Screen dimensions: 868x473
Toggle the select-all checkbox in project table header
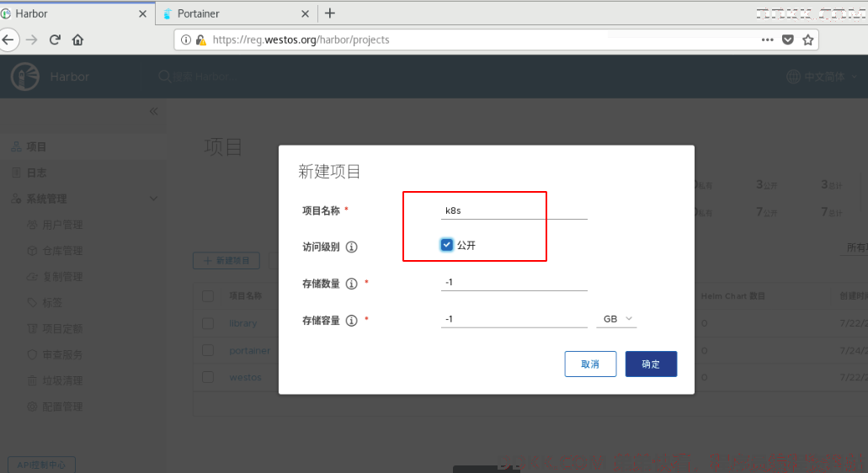pos(208,296)
